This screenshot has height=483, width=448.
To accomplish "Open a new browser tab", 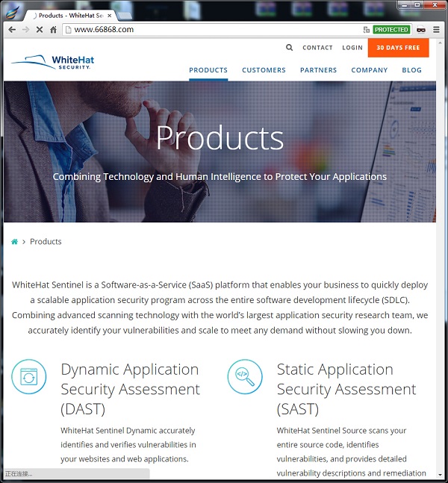I will 124,16.
